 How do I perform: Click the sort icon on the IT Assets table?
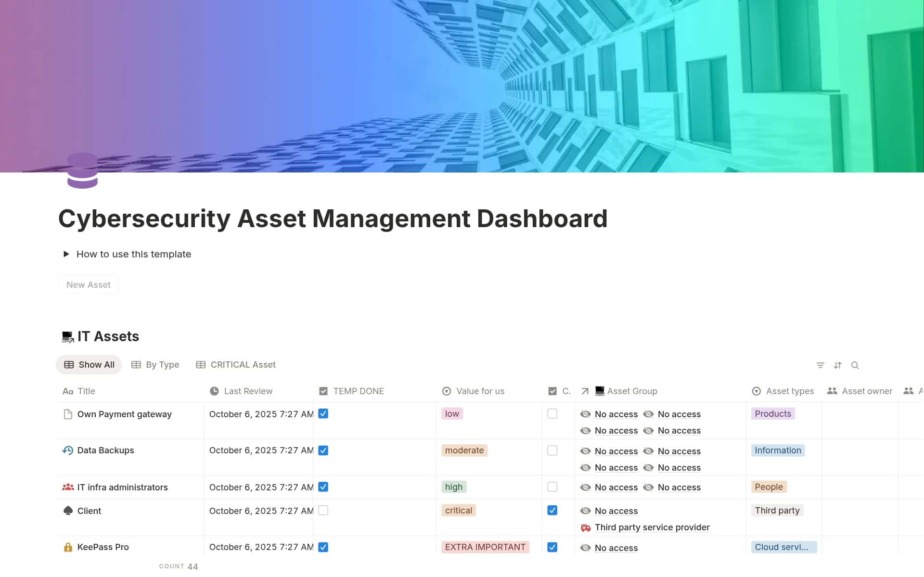tap(838, 365)
